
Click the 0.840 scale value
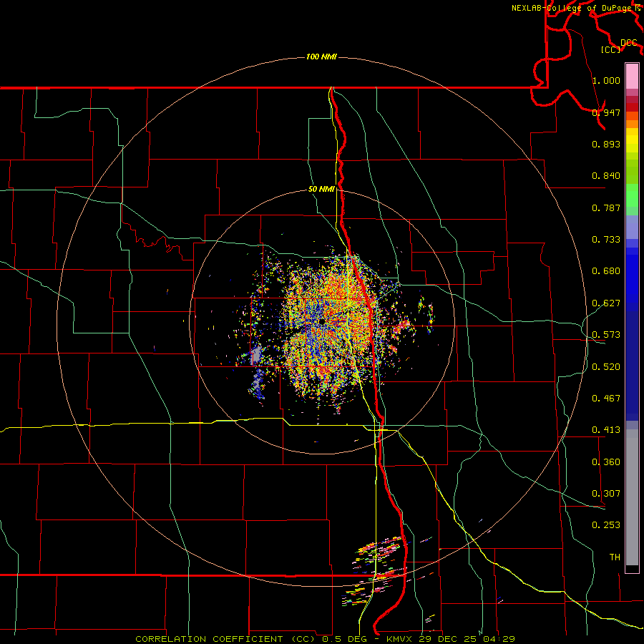606,175
